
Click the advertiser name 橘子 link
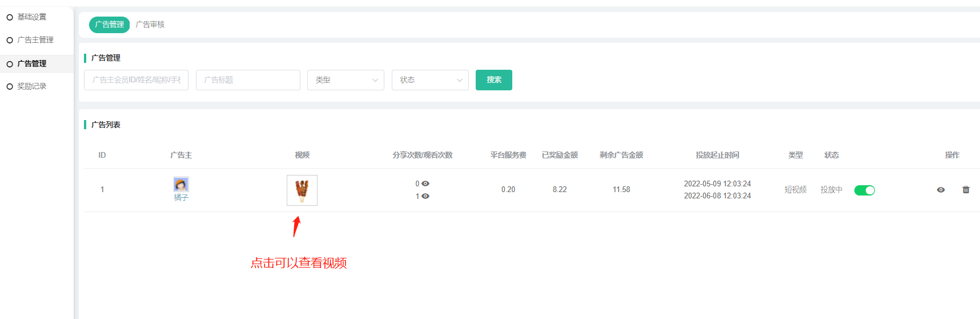(x=181, y=197)
